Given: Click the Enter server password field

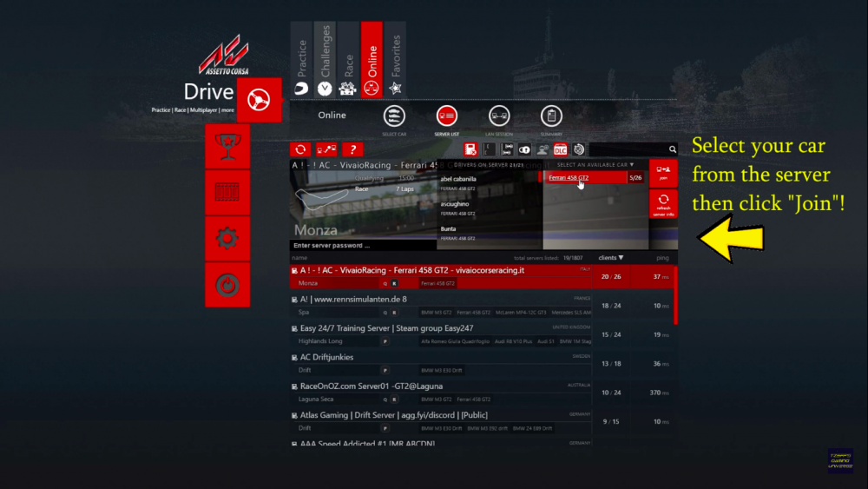Looking at the screenshot, I should point(363,245).
